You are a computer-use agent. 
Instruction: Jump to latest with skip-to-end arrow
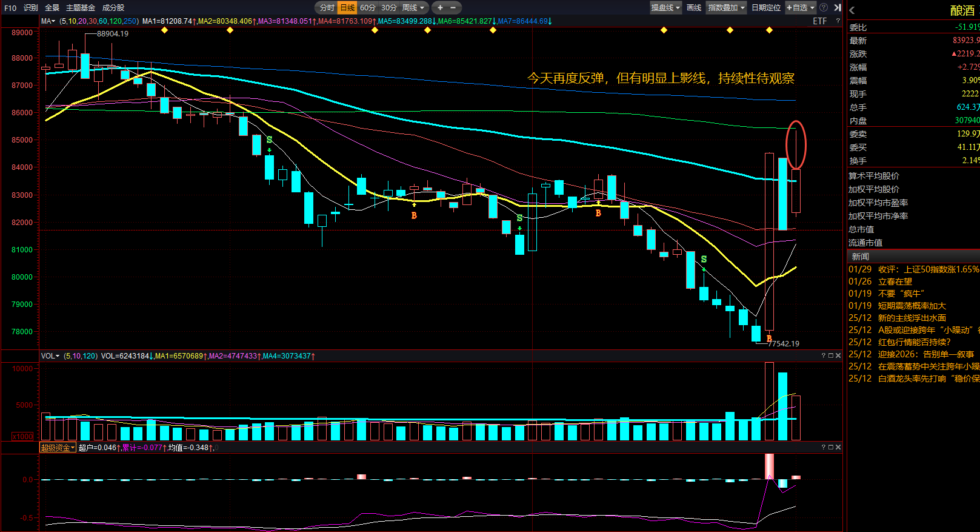[x=837, y=8]
